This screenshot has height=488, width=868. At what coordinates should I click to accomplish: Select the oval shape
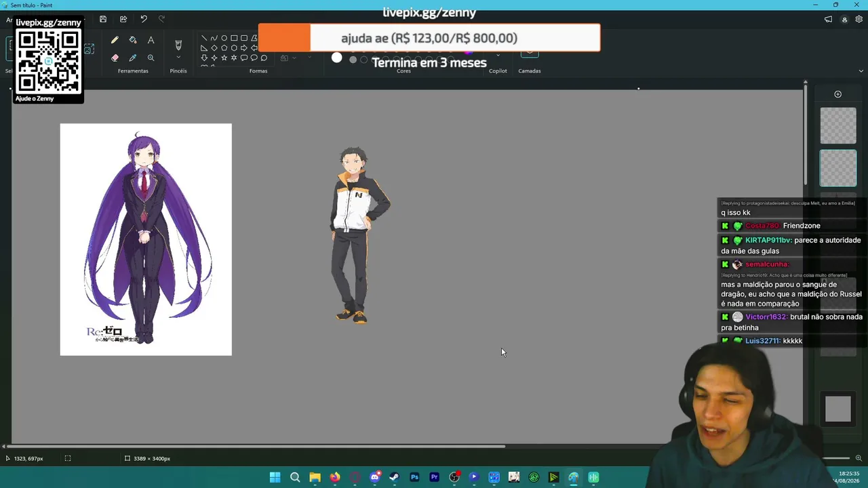(224, 38)
